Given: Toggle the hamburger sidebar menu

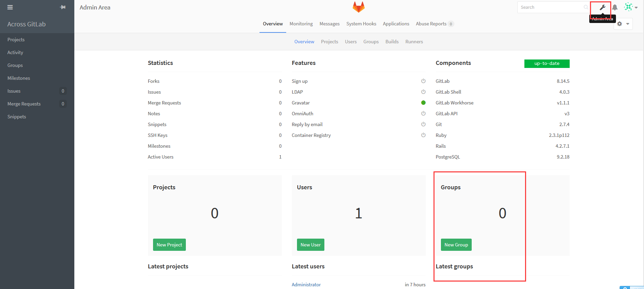Looking at the screenshot, I should pyautogui.click(x=10, y=7).
